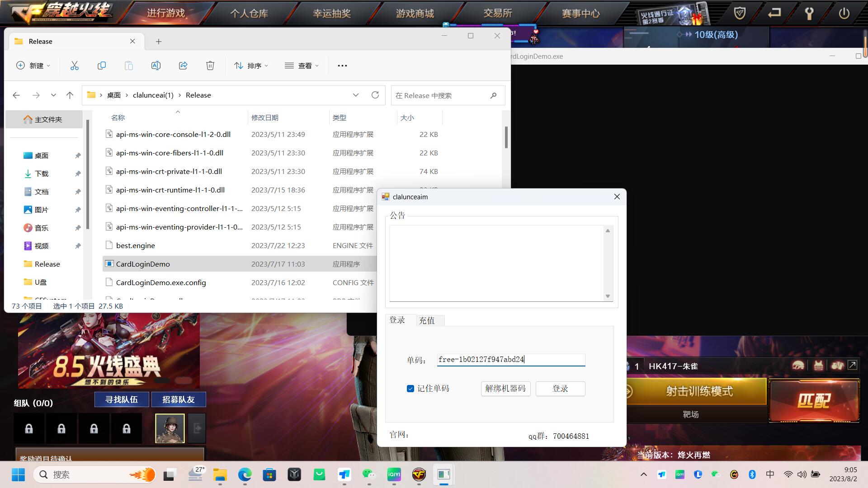
Task: Click the Rename icon in Explorer toolbar
Action: tap(156, 66)
